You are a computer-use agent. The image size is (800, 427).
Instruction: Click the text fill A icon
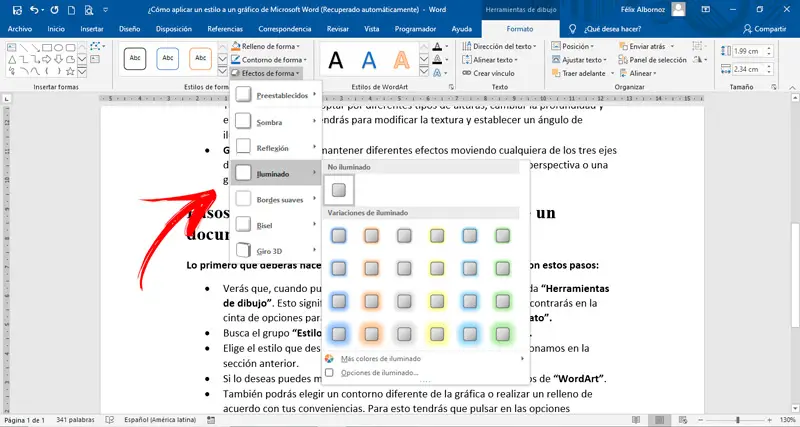[437, 46]
